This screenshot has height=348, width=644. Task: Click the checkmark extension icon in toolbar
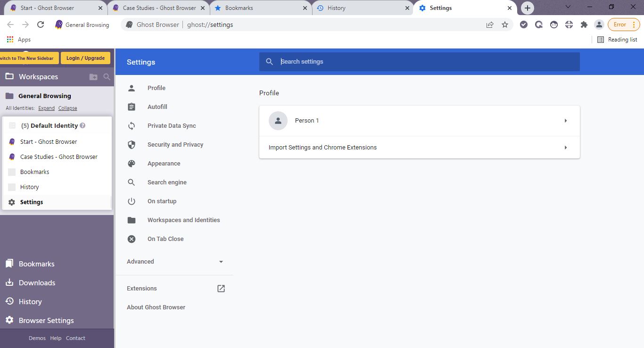point(524,25)
